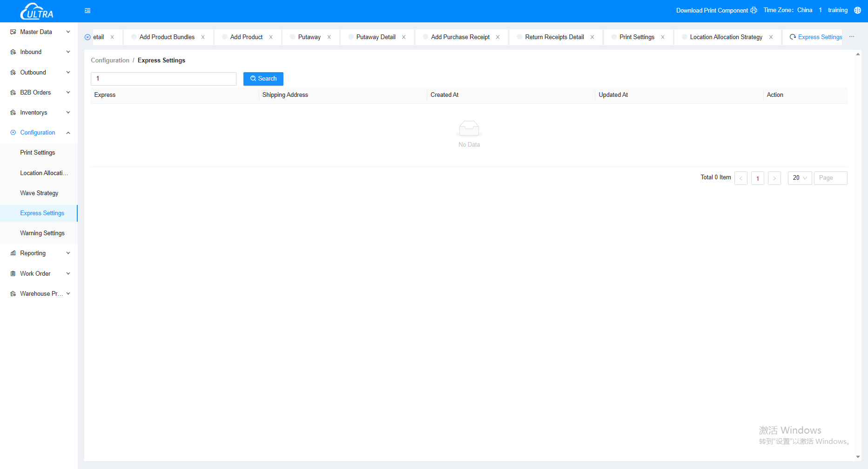Click the express search input field

pos(163,79)
